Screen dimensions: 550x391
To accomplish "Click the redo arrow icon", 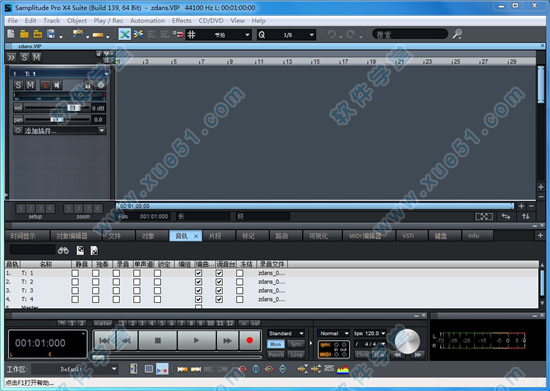I will point(350,34).
